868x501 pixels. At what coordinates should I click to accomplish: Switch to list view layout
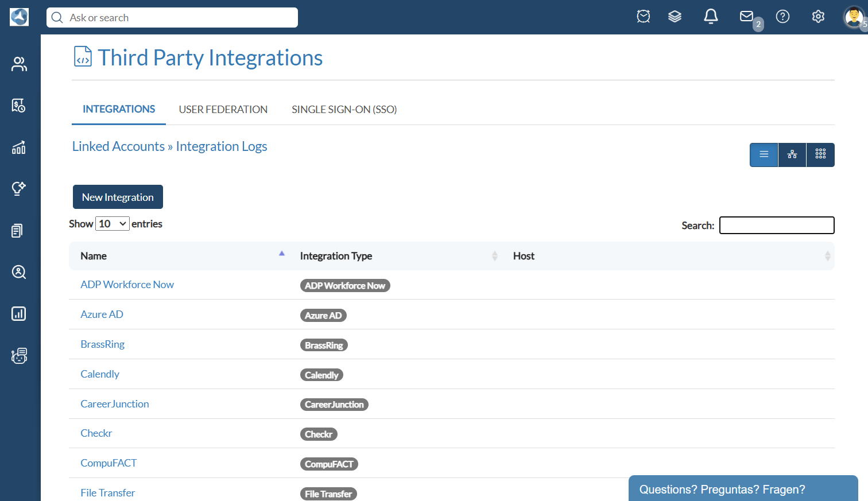764,155
